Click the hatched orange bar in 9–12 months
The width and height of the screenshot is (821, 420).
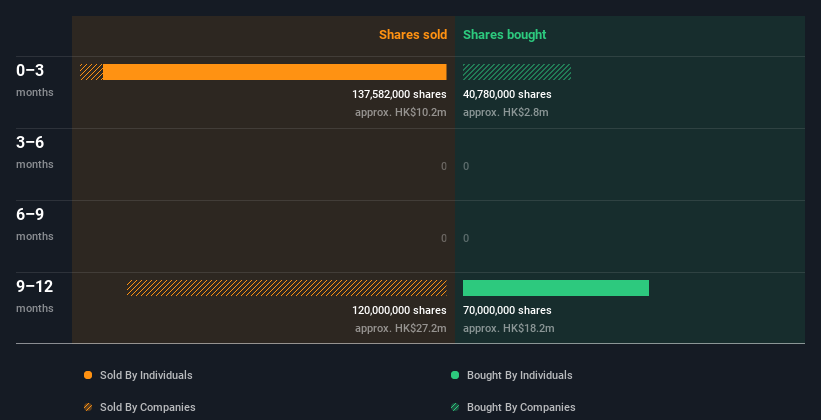tap(286, 288)
